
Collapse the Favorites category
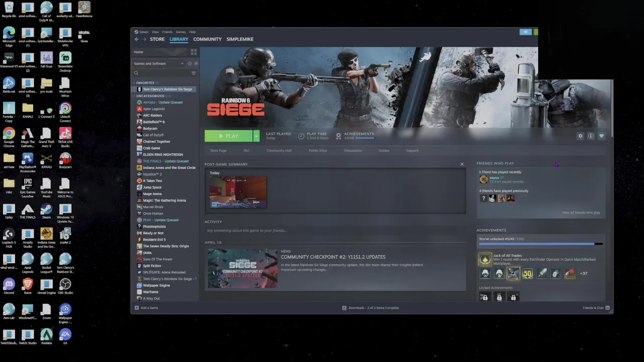134,82
